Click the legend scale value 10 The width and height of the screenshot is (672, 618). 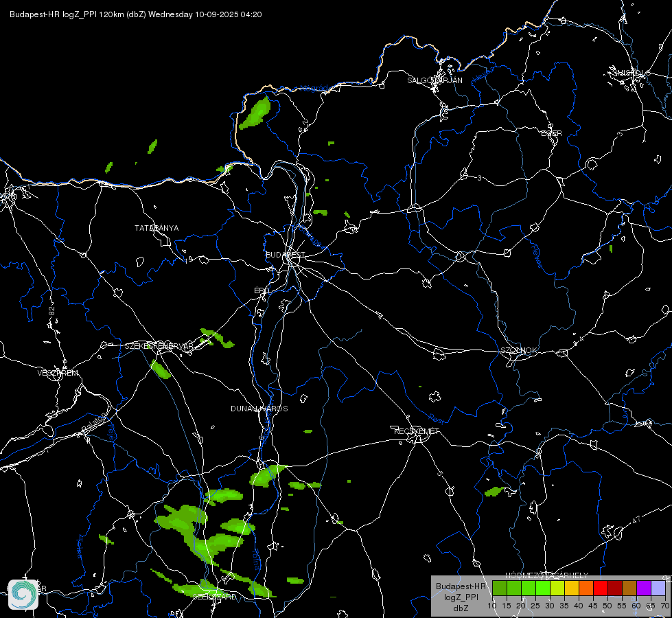click(491, 606)
